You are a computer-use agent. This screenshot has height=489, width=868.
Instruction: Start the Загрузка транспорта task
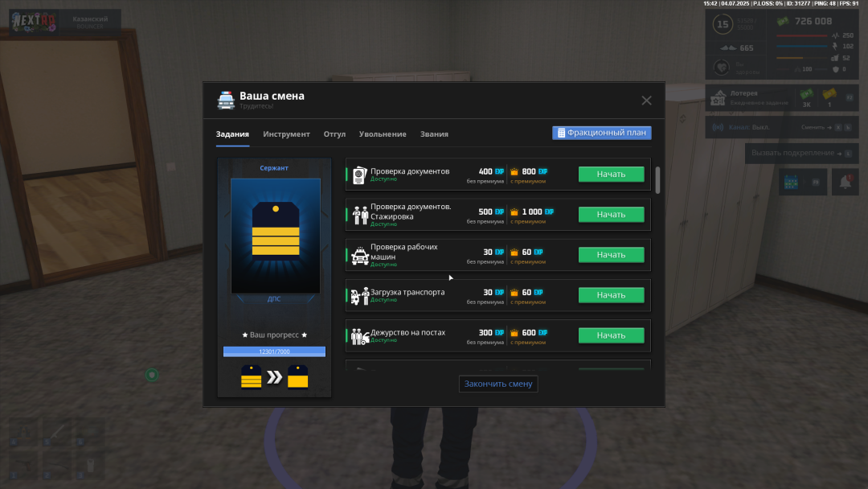[x=611, y=295]
